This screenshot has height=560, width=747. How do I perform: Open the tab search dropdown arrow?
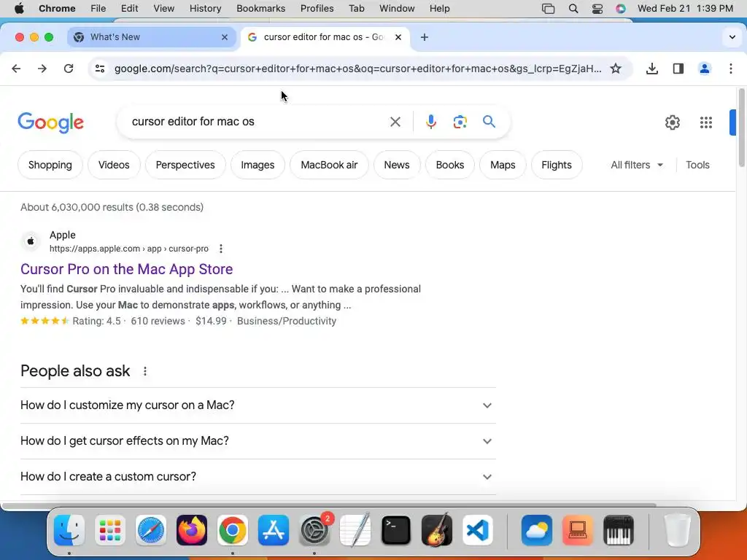[732, 37]
